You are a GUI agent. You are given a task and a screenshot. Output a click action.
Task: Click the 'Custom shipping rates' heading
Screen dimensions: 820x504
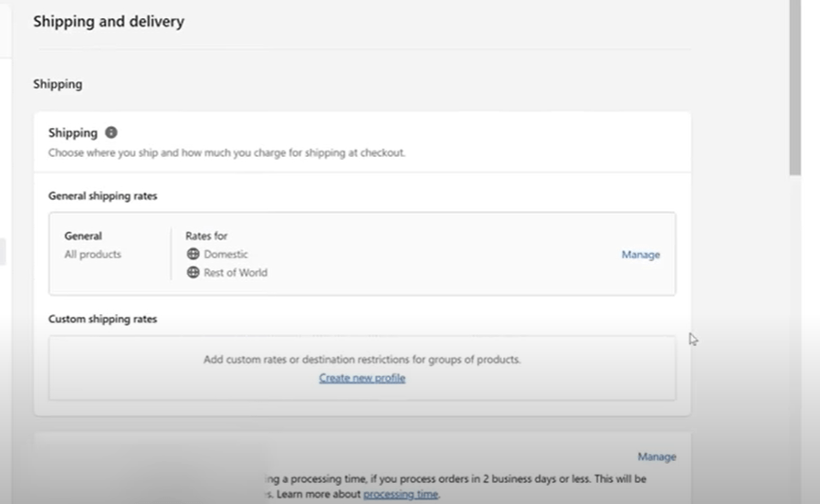pyautogui.click(x=102, y=319)
